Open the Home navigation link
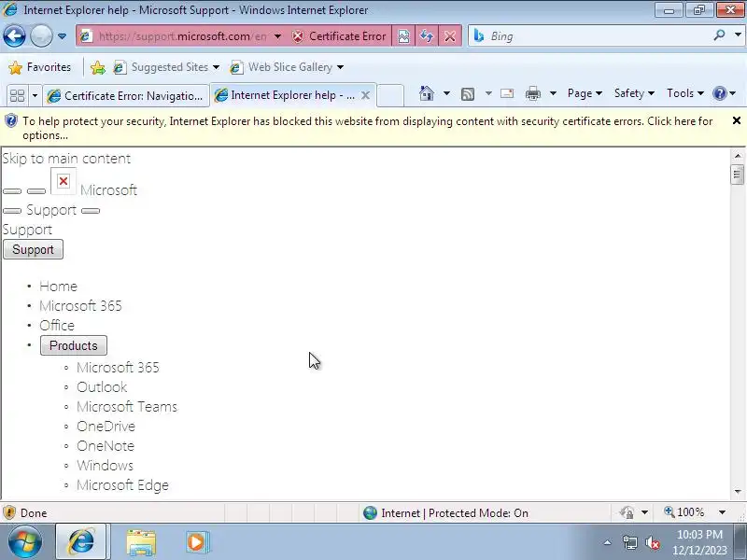Viewport: 747px width, 560px height. click(x=58, y=287)
